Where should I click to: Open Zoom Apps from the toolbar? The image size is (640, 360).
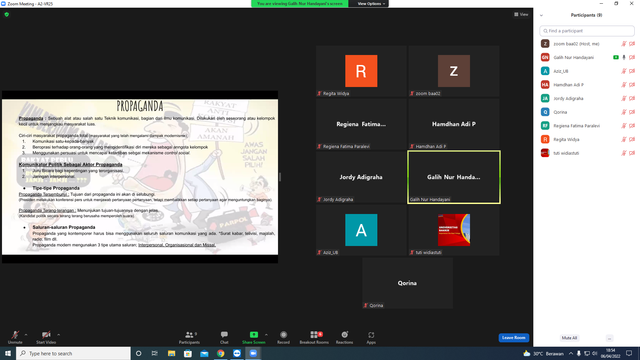point(371,337)
